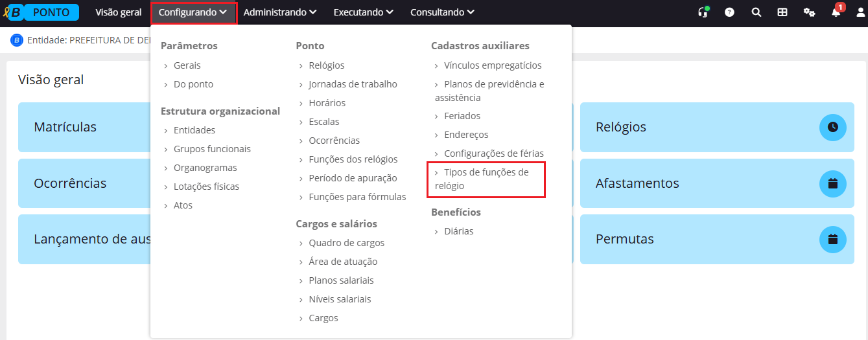Screen dimensions: 868x340
Task: Click the calendar icon on the Afastamentos card
Action: coord(833,183)
